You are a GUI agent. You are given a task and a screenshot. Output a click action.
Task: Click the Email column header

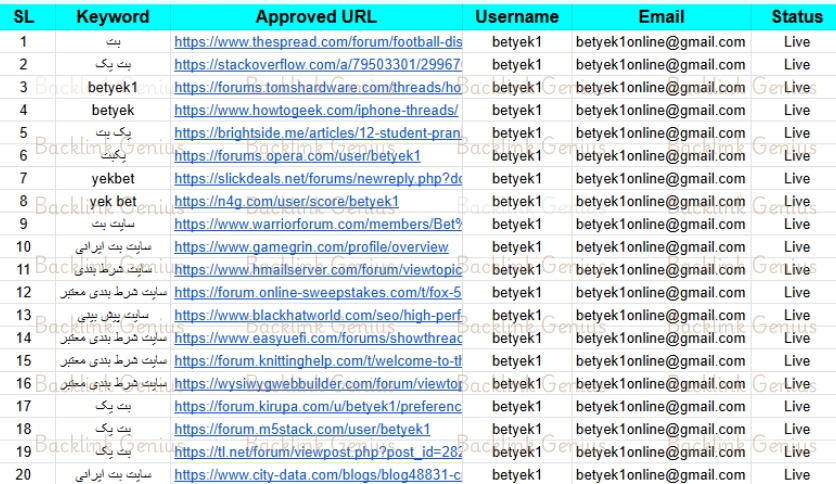pyautogui.click(x=661, y=17)
